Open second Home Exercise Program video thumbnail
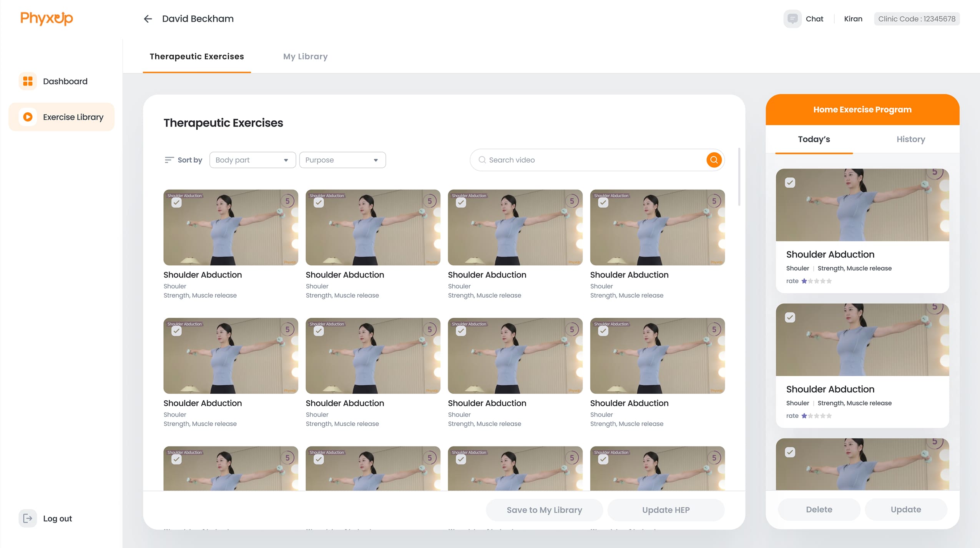The image size is (980, 548). (862, 340)
